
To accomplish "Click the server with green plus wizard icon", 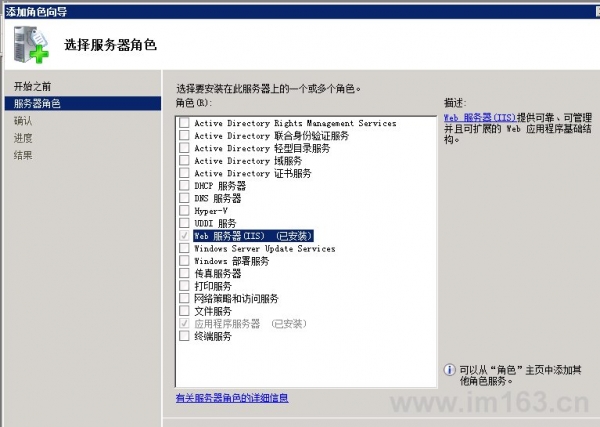I will tap(31, 44).
